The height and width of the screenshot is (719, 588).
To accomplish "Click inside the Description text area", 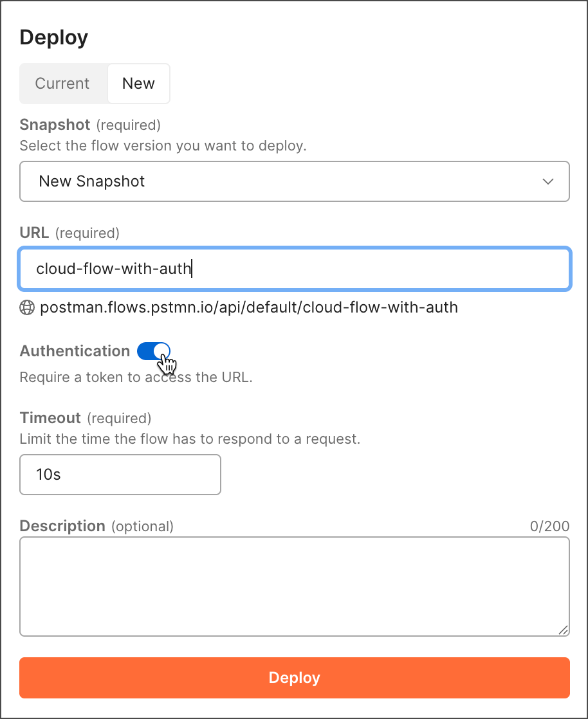I will click(294, 585).
